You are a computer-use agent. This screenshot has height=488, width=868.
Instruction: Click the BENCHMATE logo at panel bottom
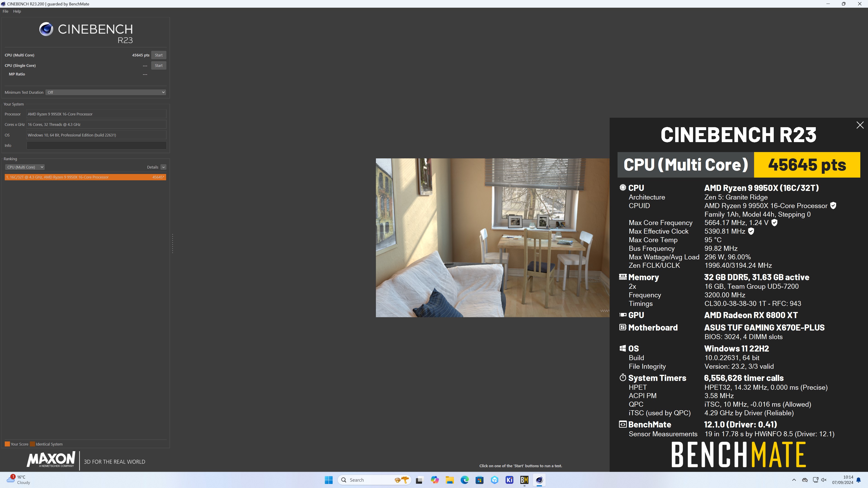(x=739, y=455)
